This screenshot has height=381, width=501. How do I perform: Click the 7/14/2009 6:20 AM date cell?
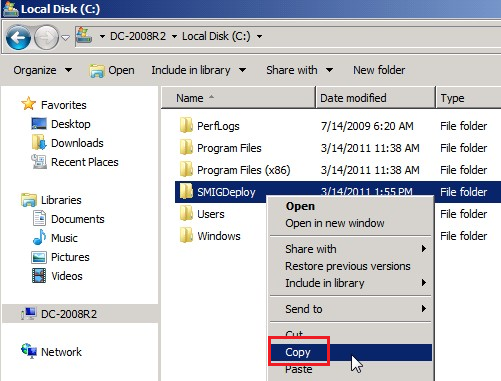367,126
